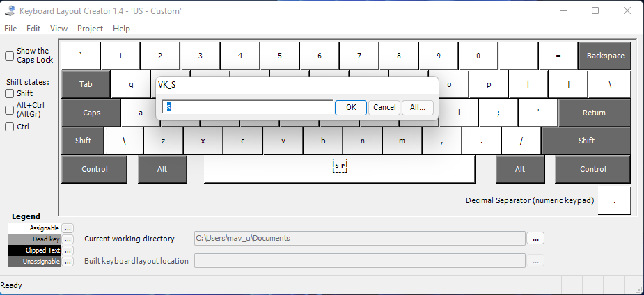
Task: Click the Caps key
Action: point(91,113)
